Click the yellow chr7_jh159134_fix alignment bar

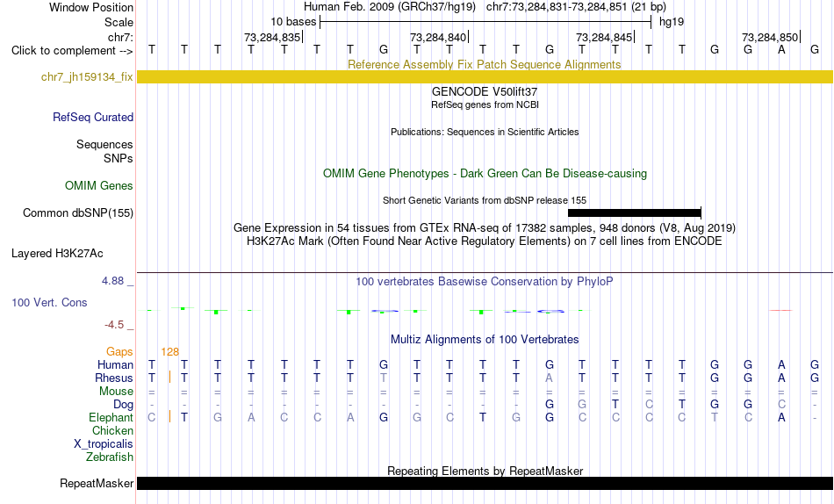[x=485, y=76]
